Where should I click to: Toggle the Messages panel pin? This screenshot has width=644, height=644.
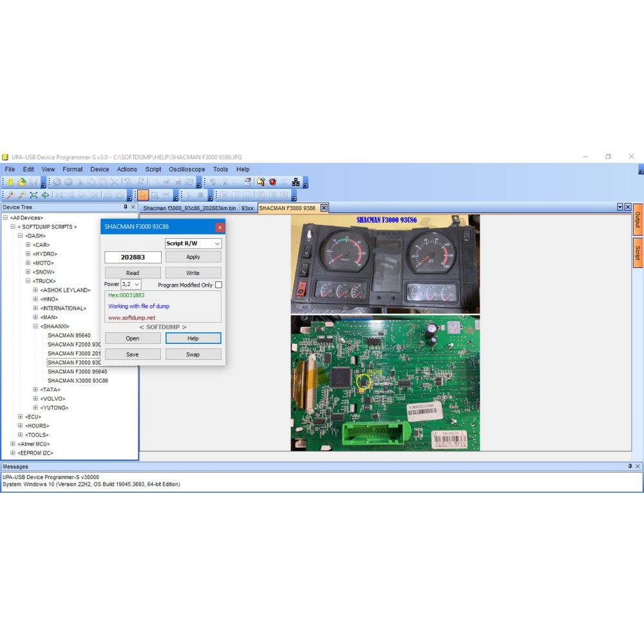(x=630, y=466)
